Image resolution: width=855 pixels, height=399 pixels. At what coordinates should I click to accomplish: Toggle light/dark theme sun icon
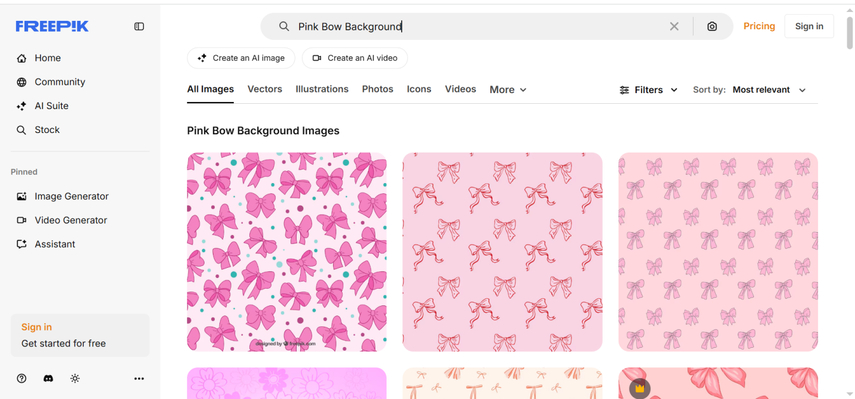point(75,378)
